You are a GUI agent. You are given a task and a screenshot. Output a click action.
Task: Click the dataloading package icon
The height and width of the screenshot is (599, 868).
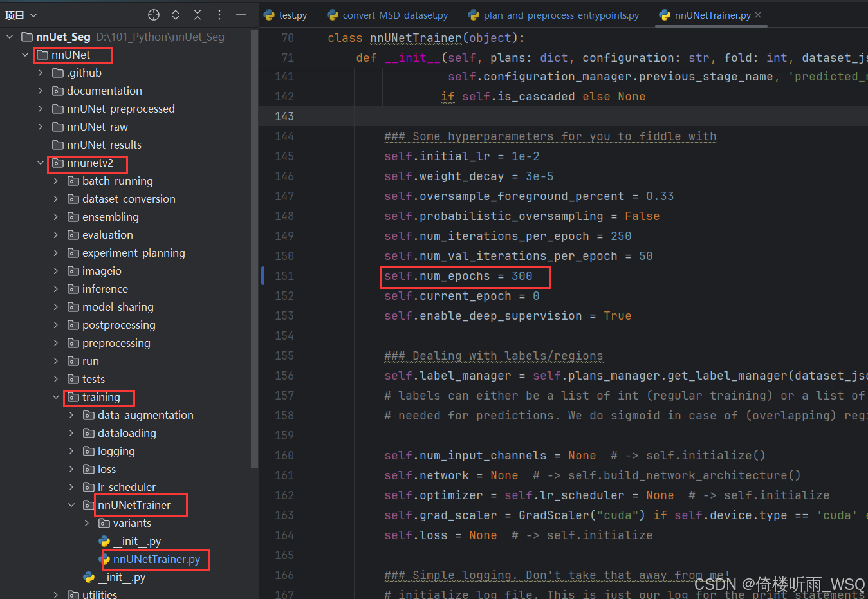pos(89,433)
